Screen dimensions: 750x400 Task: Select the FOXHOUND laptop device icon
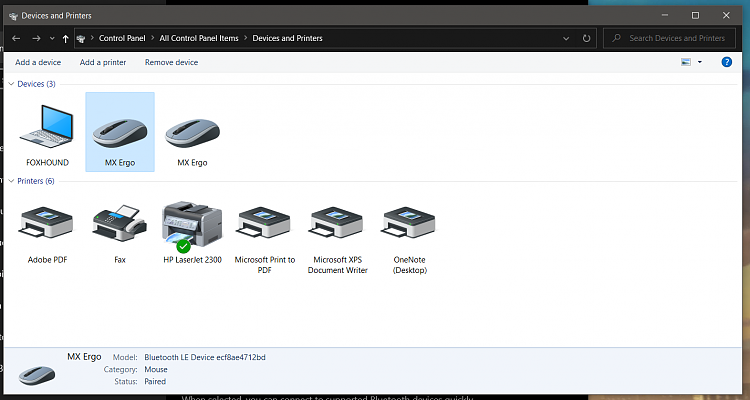coord(47,127)
